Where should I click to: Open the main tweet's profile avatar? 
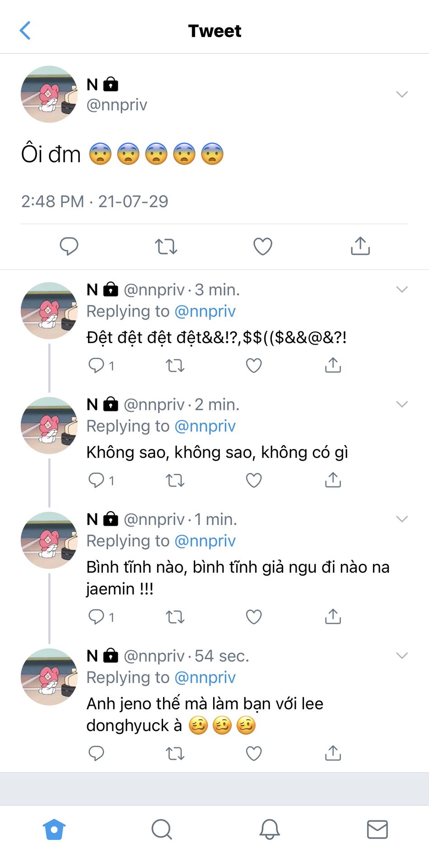[49, 94]
